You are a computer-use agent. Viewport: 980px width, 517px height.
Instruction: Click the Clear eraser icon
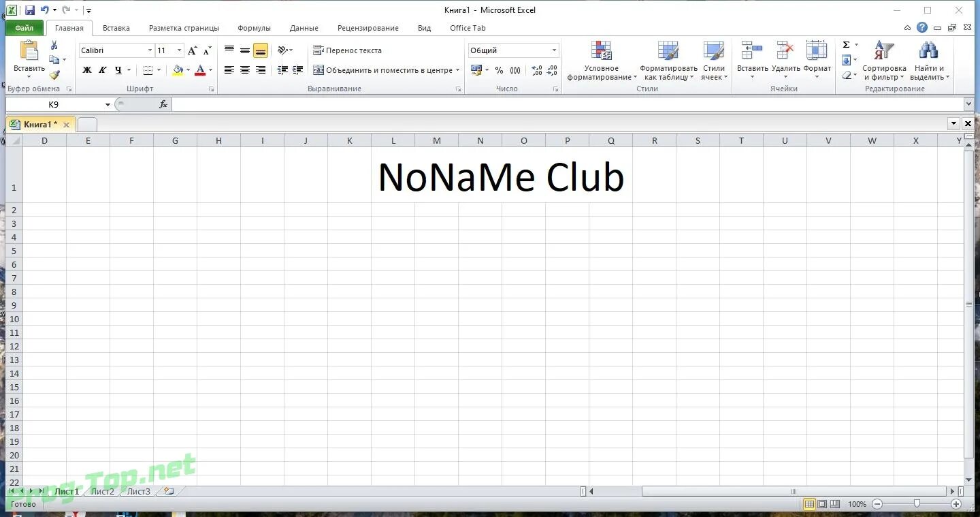point(846,75)
